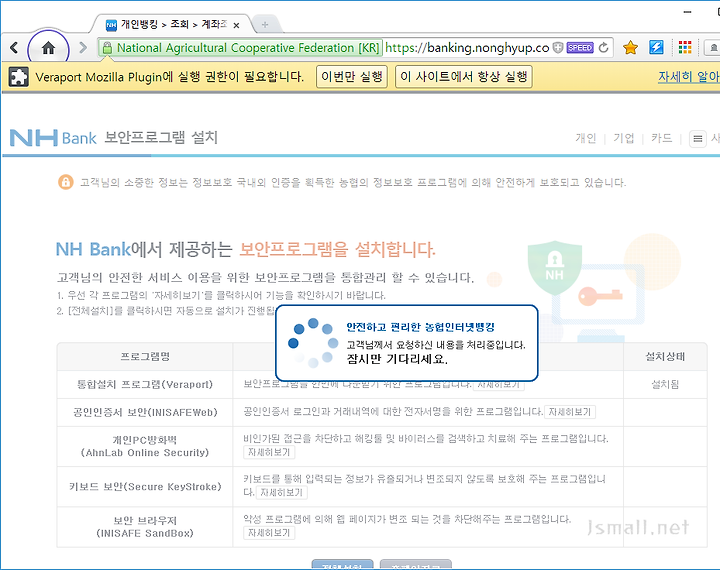Click the blue lightning bolt toolbar icon
720x570 pixels.
tap(656, 47)
